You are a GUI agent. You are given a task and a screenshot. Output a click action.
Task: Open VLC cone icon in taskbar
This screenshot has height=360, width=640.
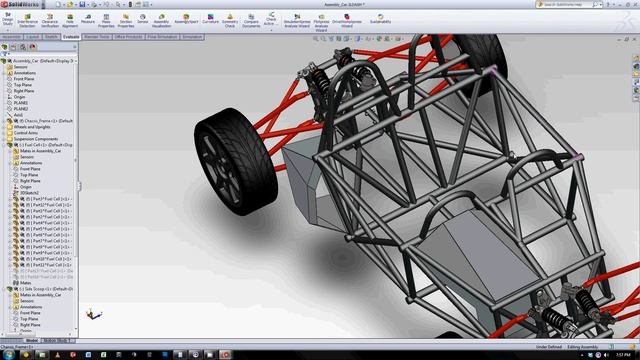coord(58,355)
